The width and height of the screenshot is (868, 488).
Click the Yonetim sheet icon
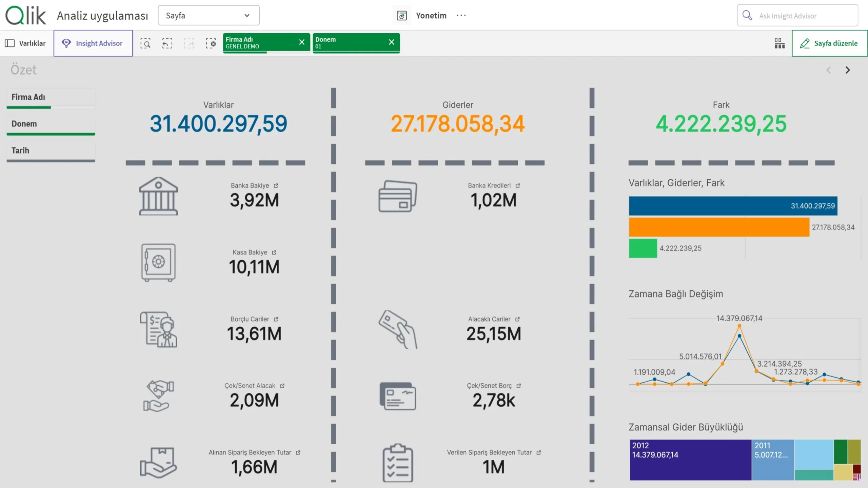402,16
